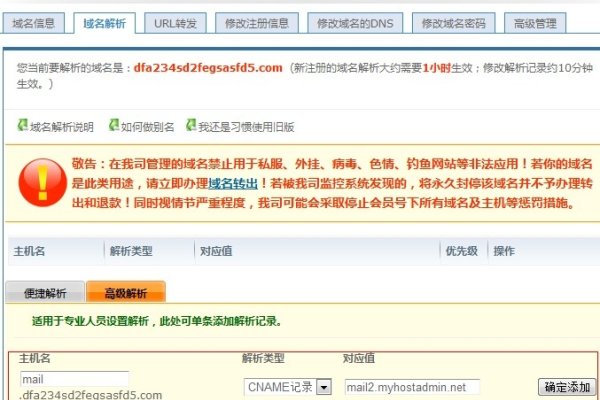Select the 域名解析 tab

(x=104, y=24)
